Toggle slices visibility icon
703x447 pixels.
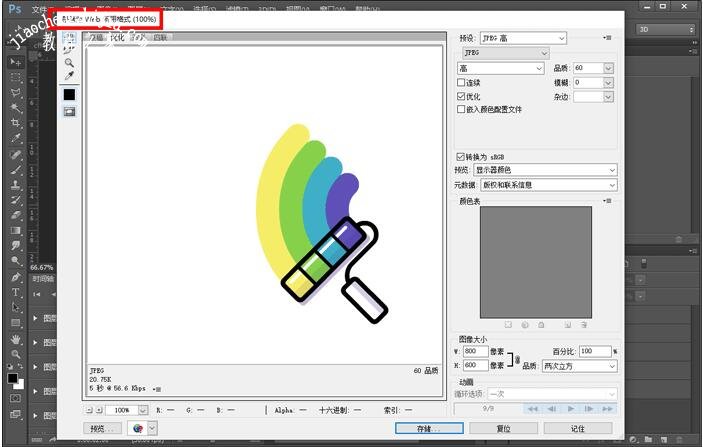point(69,112)
